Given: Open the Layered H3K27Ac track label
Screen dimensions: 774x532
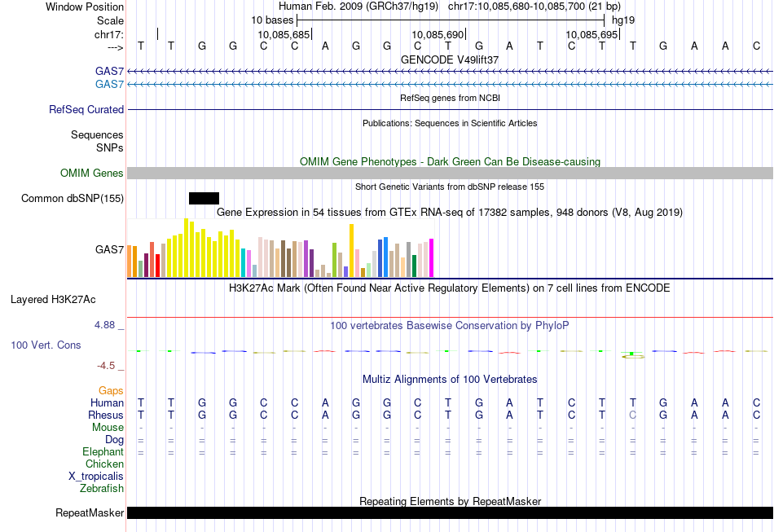Looking at the screenshot, I should point(53,300).
